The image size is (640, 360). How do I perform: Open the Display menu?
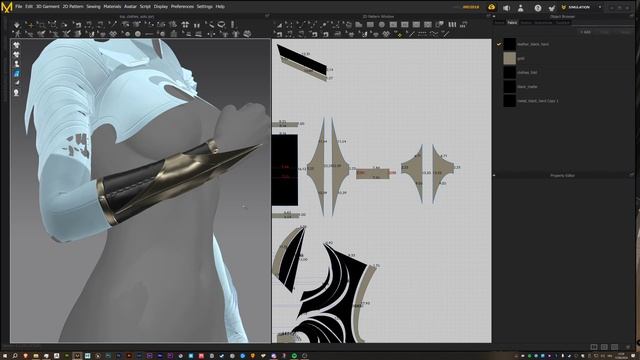[161, 7]
